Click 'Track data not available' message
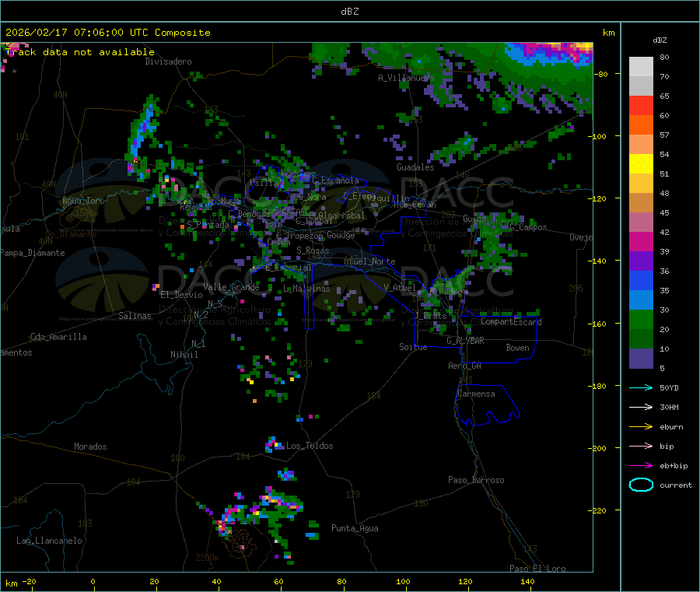This screenshot has height=592, width=700. pyautogui.click(x=80, y=52)
